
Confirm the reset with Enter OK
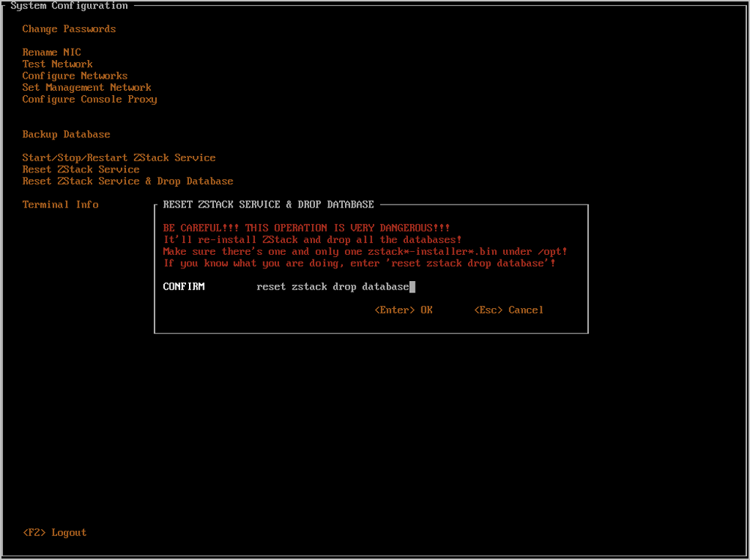point(403,310)
